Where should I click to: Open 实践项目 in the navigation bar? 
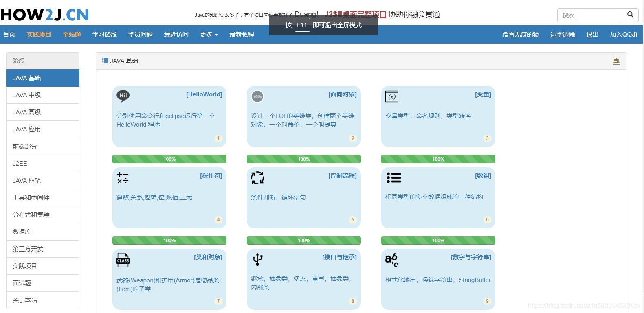(x=39, y=35)
